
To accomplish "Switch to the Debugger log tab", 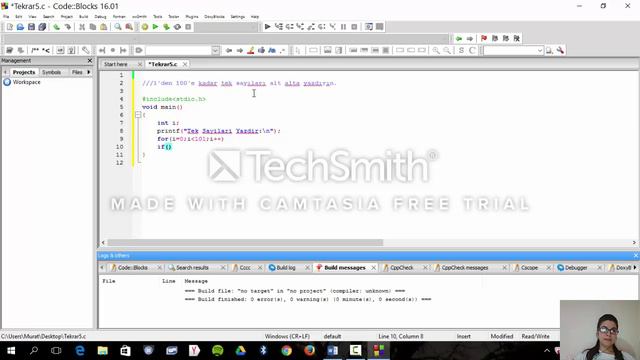I will [x=576, y=268].
